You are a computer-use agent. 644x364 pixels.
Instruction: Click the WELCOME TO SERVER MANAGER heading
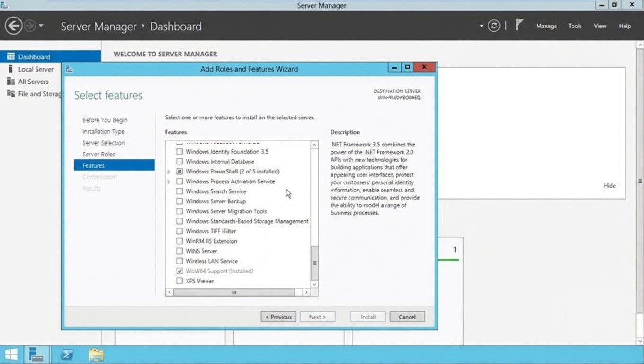165,54
